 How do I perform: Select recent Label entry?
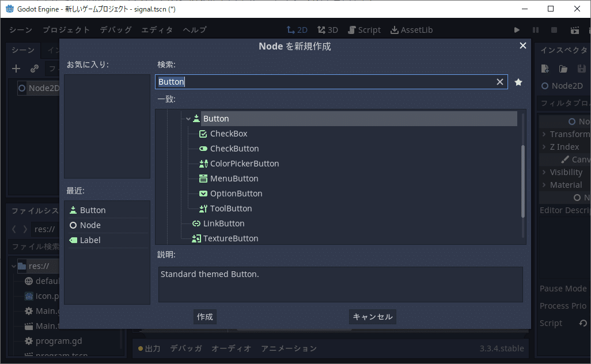pyautogui.click(x=107, y=240)
